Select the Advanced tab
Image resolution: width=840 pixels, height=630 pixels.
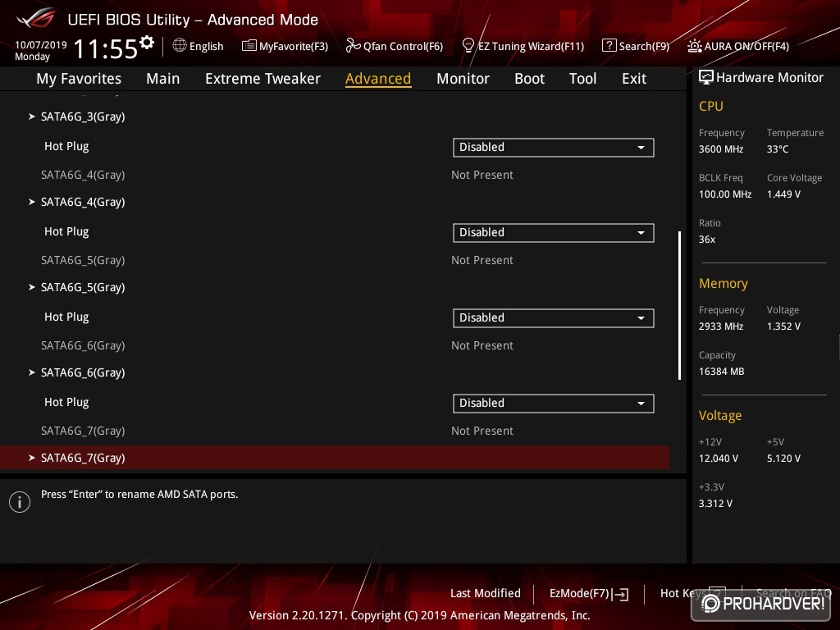[378, 79]
